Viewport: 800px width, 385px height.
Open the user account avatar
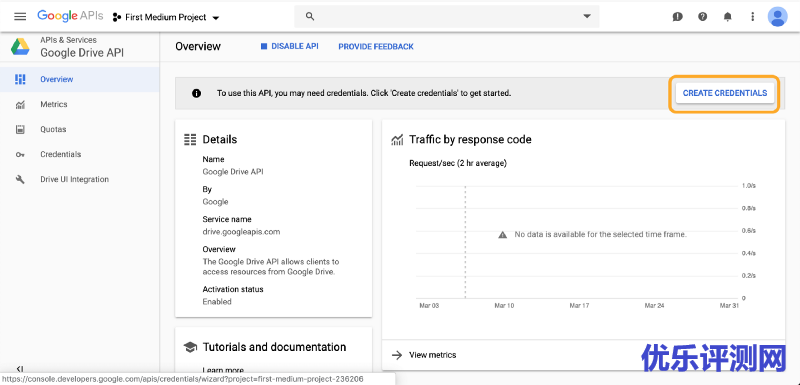[x=778, y=17]
